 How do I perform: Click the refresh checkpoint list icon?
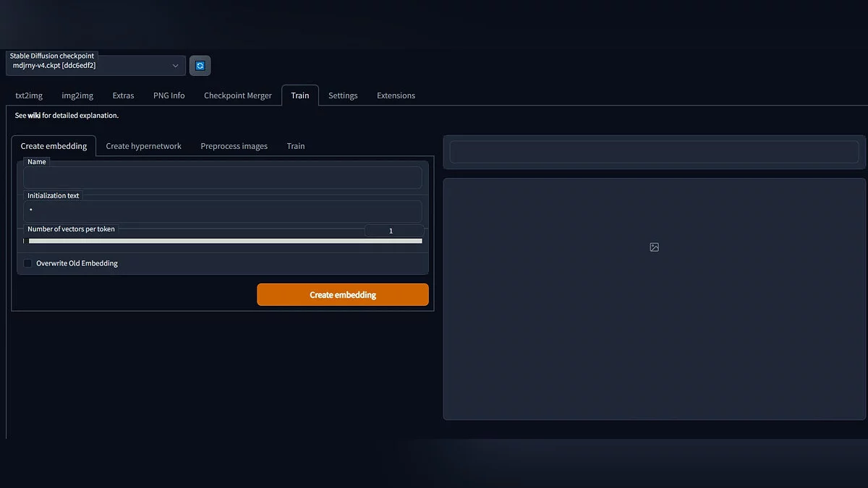click(200, 66)
